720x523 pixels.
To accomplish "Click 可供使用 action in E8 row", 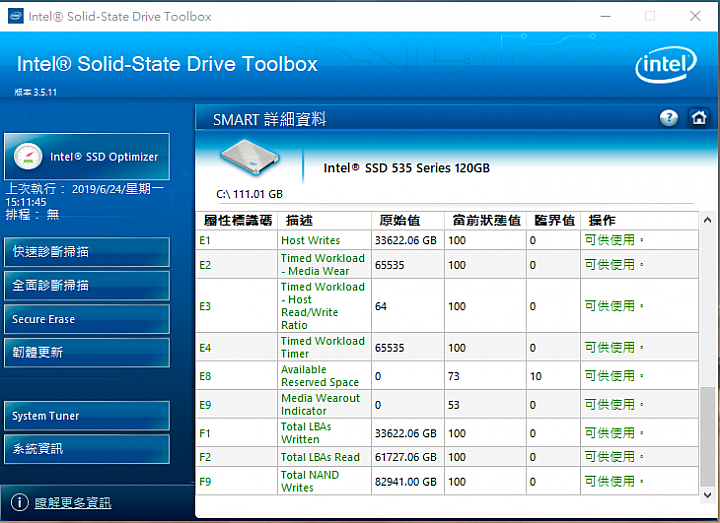I will (x=613, y=376).
